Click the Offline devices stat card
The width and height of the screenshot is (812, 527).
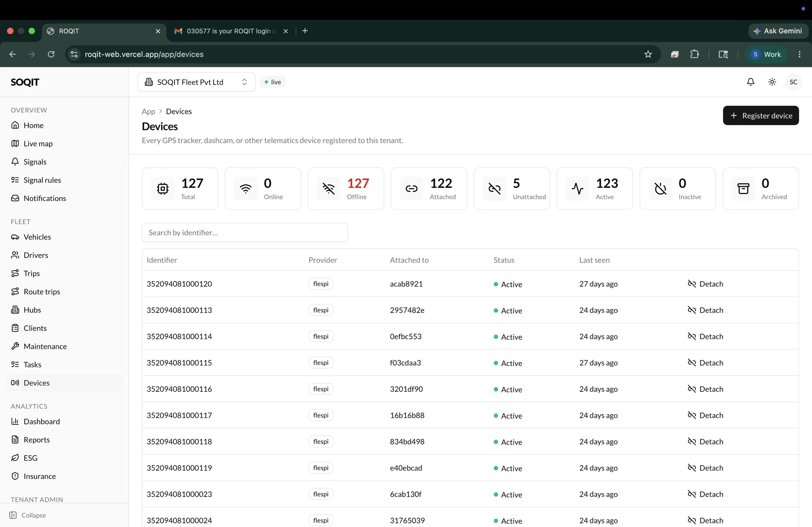click(x=346, y=189)
